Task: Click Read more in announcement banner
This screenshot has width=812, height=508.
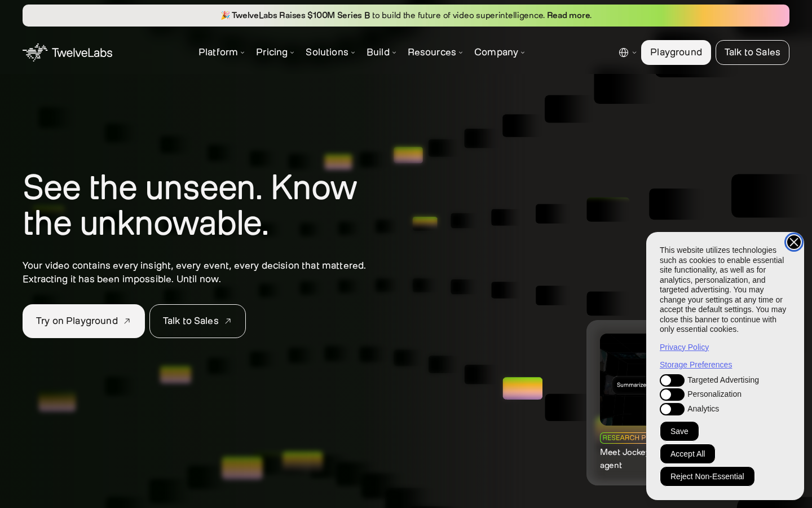Action: pyautogui.click(x=569, y=15)
